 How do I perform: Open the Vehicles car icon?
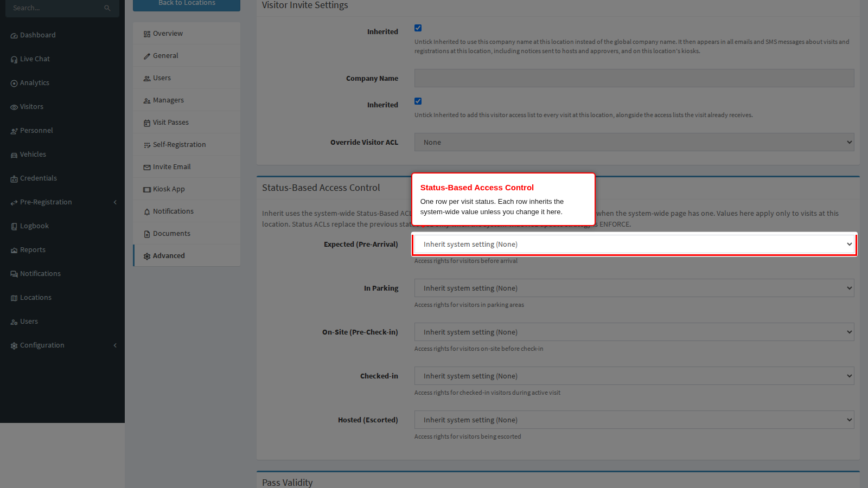(x=14, y=155)
